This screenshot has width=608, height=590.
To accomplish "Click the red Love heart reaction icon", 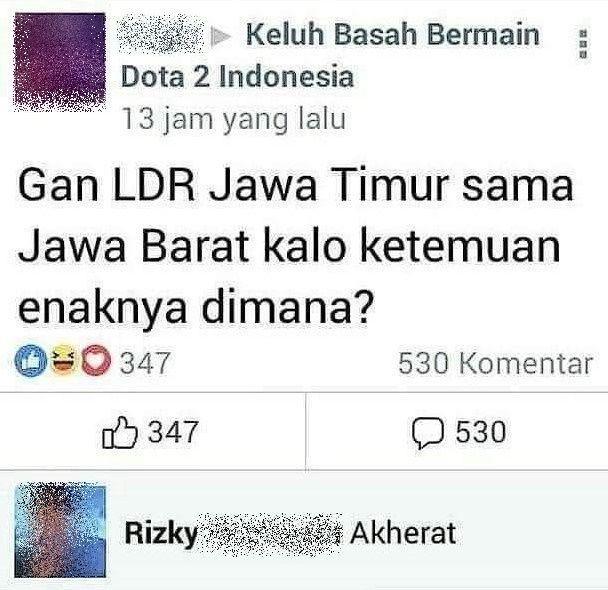I will 95,361.
